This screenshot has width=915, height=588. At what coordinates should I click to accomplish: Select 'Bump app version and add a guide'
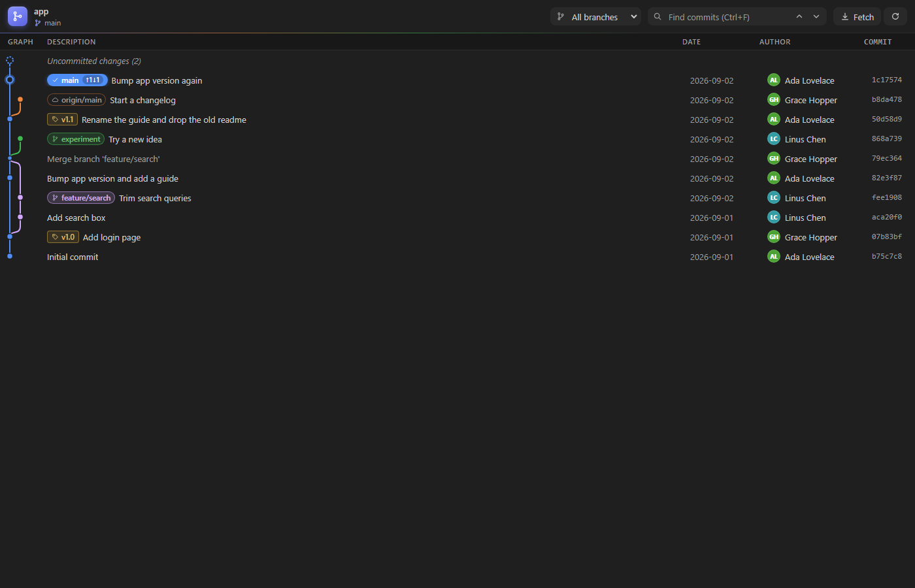(x=457, y=178)
